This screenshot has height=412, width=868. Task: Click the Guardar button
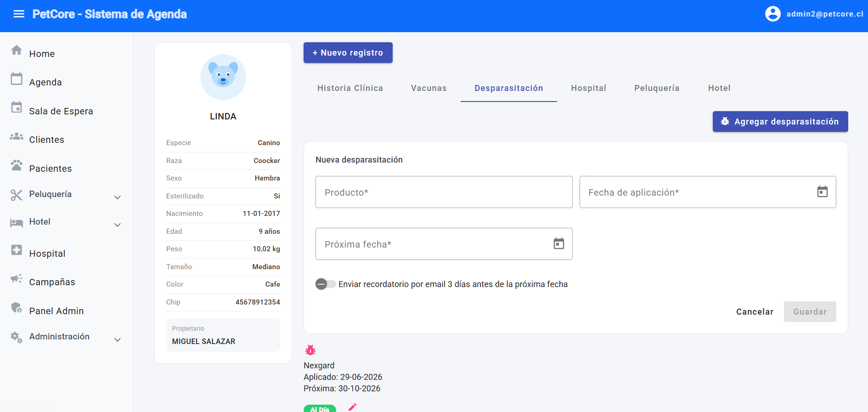[810, 312]
